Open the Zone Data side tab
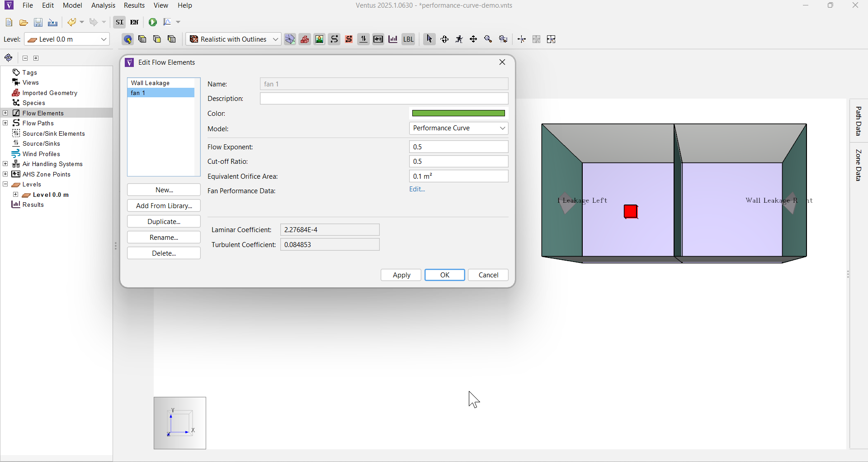Screen dimensions: 868x462 click(x=859, y=165)
